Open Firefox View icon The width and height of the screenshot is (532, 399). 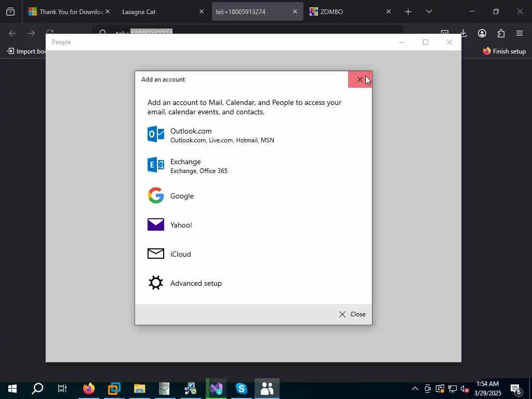10,11
